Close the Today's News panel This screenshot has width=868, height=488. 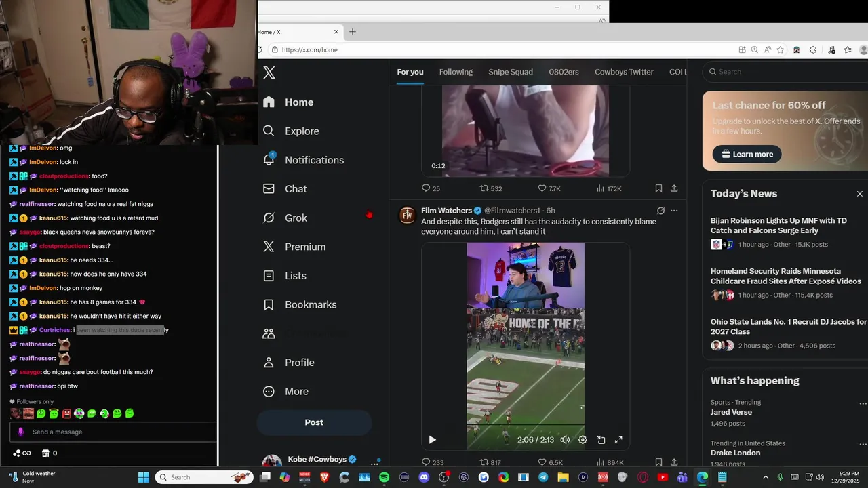click(x=860, y=194)
